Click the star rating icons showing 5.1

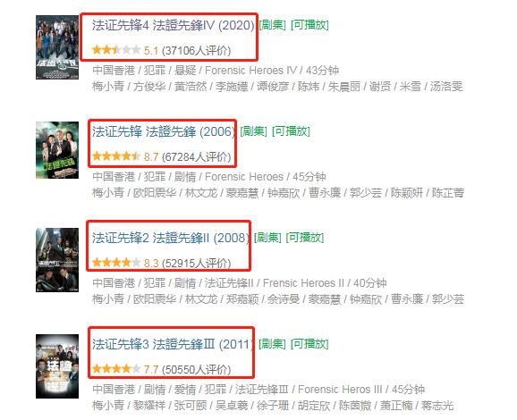click(116, 50)
